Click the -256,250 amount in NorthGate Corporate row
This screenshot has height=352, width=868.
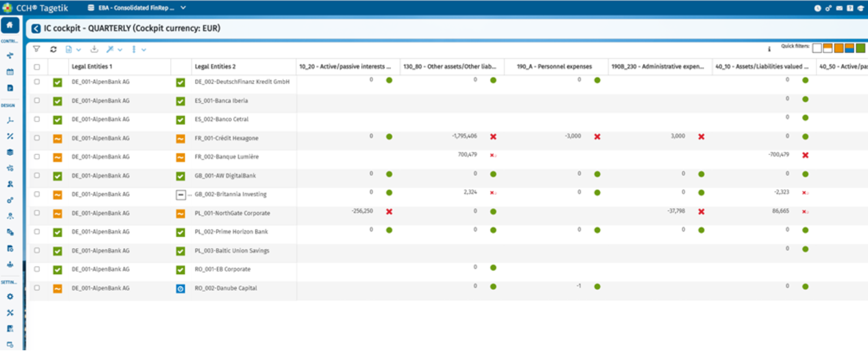pos(362,211)
